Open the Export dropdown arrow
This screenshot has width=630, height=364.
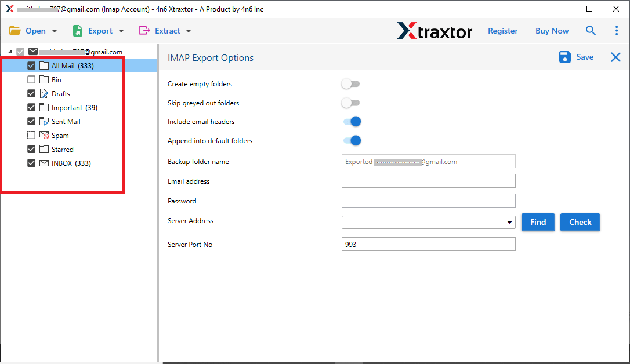click(120, 30)
